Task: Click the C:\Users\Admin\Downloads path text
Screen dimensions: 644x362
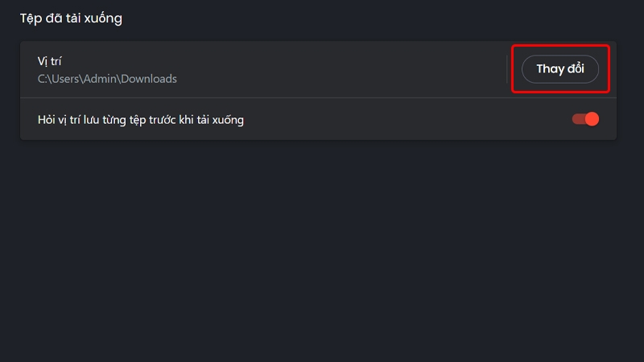Action: pos(107,79)
